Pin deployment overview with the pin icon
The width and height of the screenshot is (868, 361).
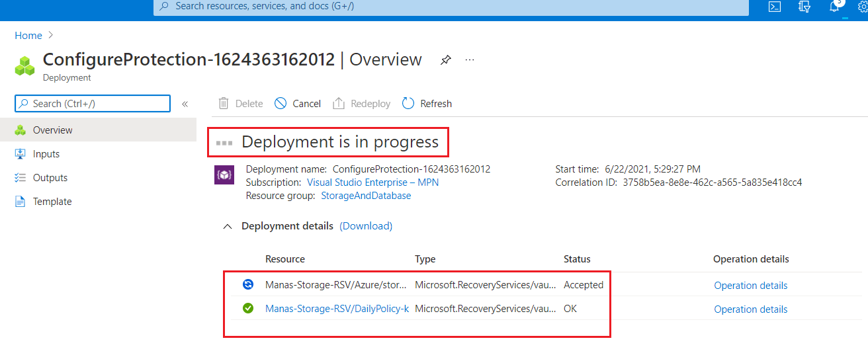pos(446,60)
